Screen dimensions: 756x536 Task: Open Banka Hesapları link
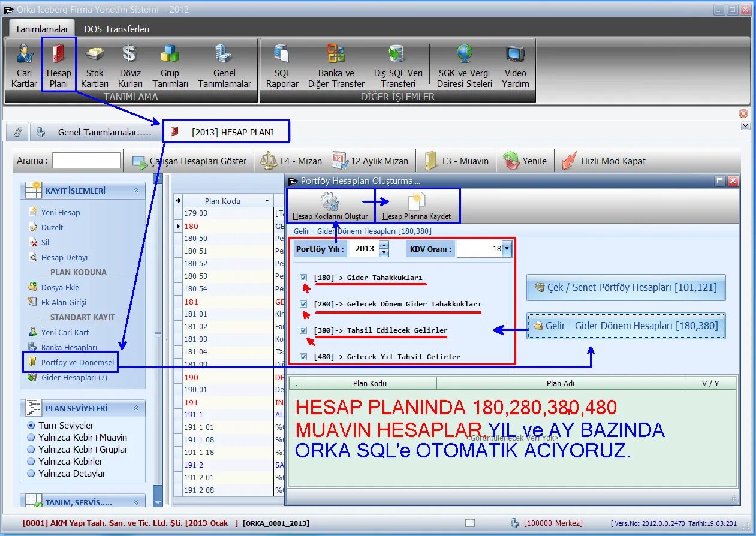point(69,347)
